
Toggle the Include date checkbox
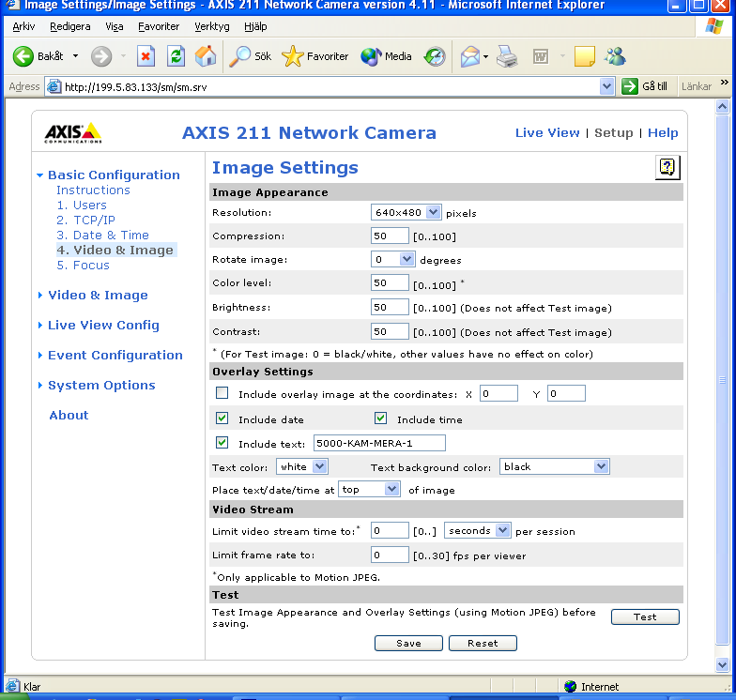click(222, 418)
